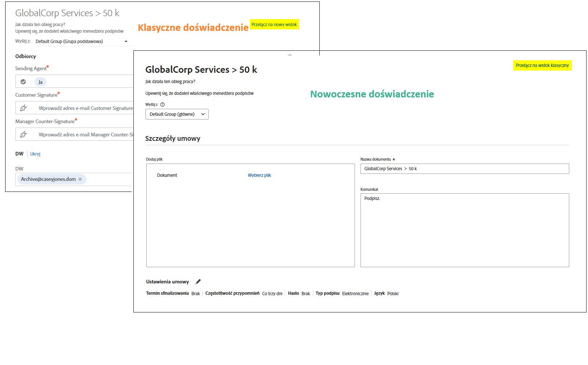This screenshot has width=588, height=365.
Task: Click the 'Częstotliwość przypomnień' setting label
Action: (x=232, y=293)
